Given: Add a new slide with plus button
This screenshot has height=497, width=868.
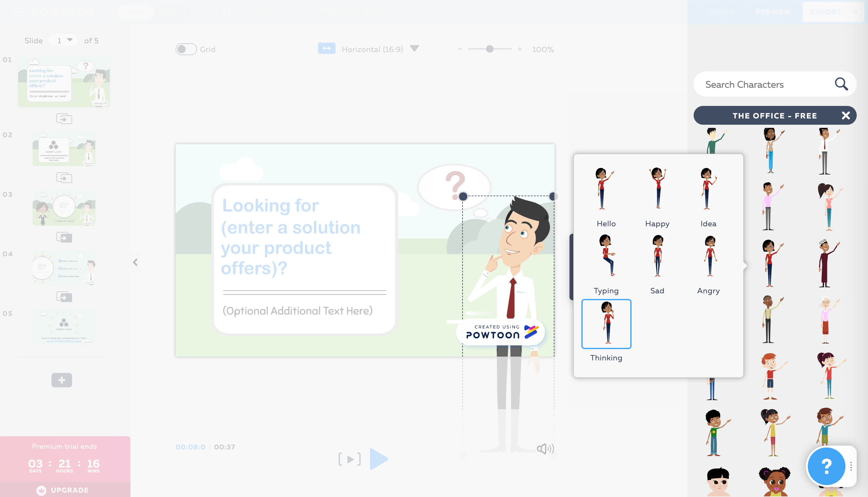Looking at the screenshot, I should pos(61,380).
